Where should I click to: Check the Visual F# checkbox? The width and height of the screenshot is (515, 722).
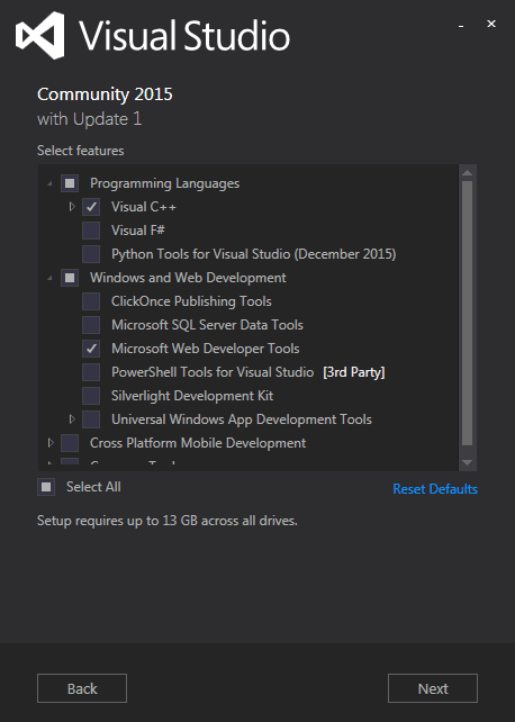tap(91, 230)
